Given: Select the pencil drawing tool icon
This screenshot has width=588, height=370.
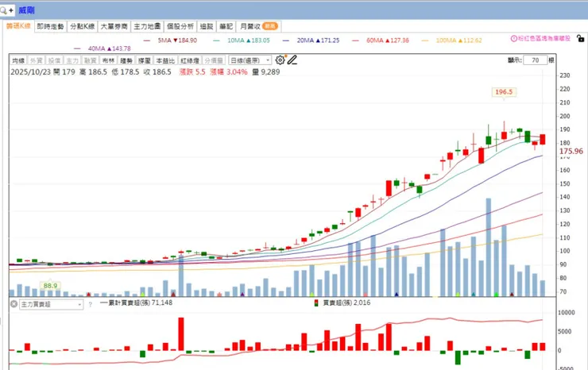Looking at the screenshot, I should pos(292,60).
